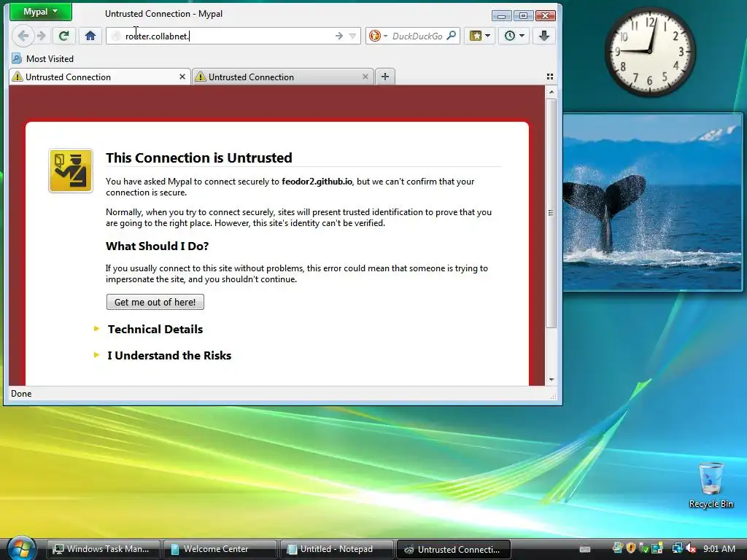Maximize the Mypal window
The image size is (747, 560).
(x=523, y=16)
